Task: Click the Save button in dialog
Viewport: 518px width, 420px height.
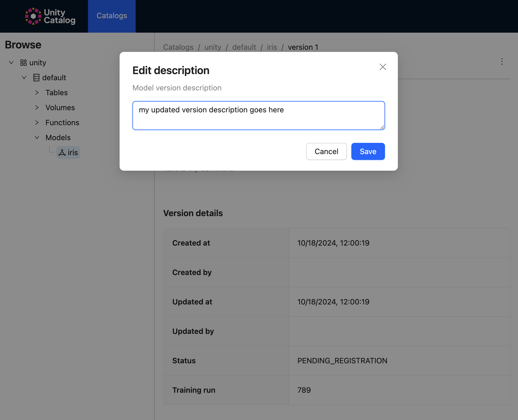Action: click(368, 151)
